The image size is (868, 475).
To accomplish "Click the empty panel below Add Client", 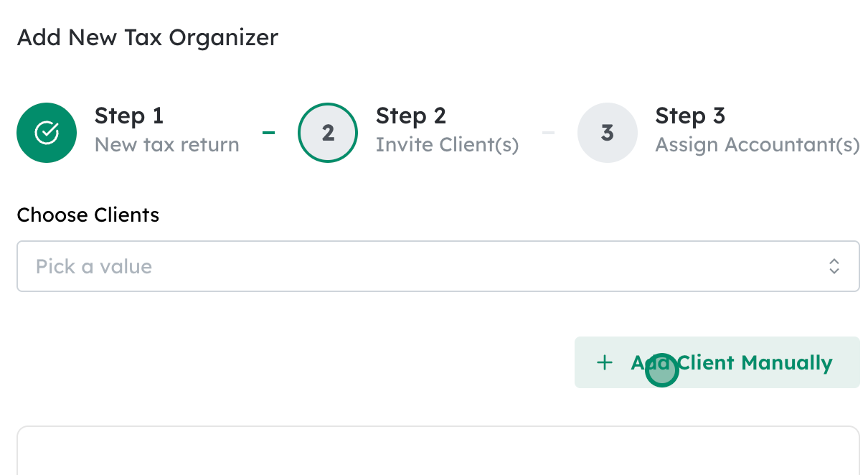I will 438,452.
